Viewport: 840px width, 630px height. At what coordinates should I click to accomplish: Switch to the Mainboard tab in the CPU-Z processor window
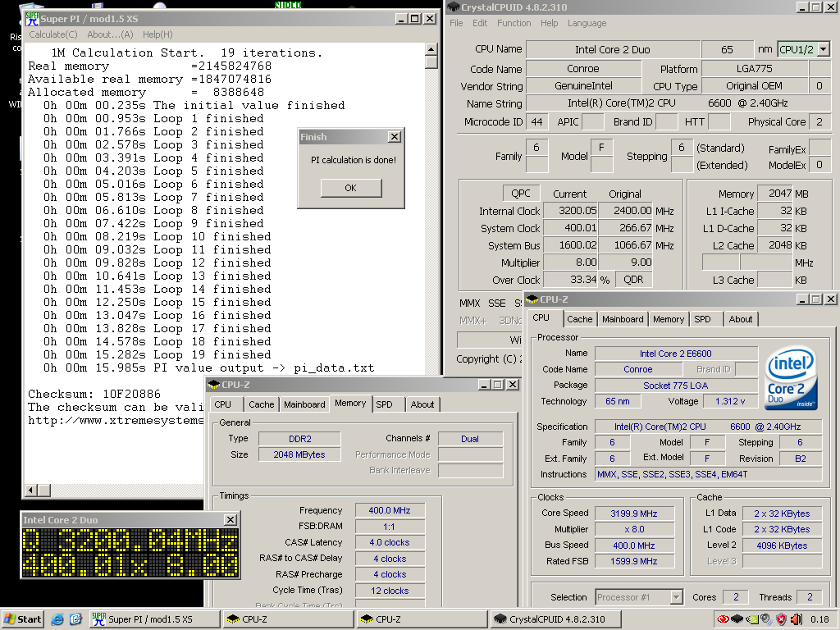click(623, 319)
